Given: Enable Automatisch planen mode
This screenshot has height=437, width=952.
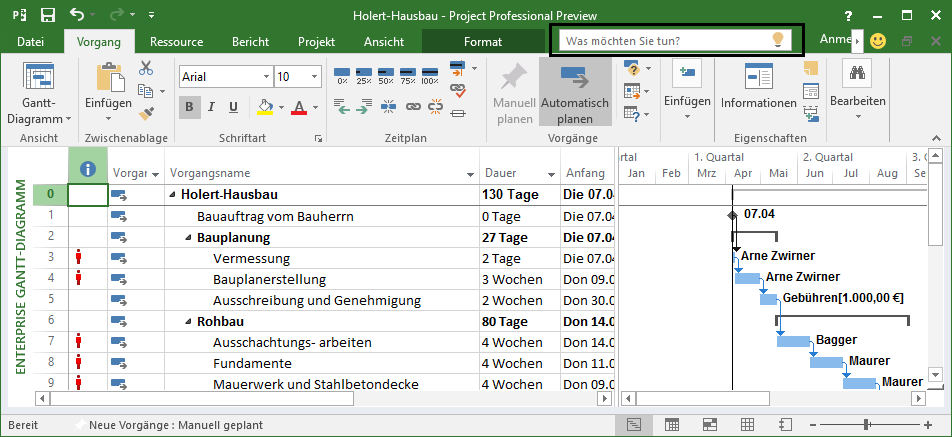Looking at the screenshot, I should point(575,91).
